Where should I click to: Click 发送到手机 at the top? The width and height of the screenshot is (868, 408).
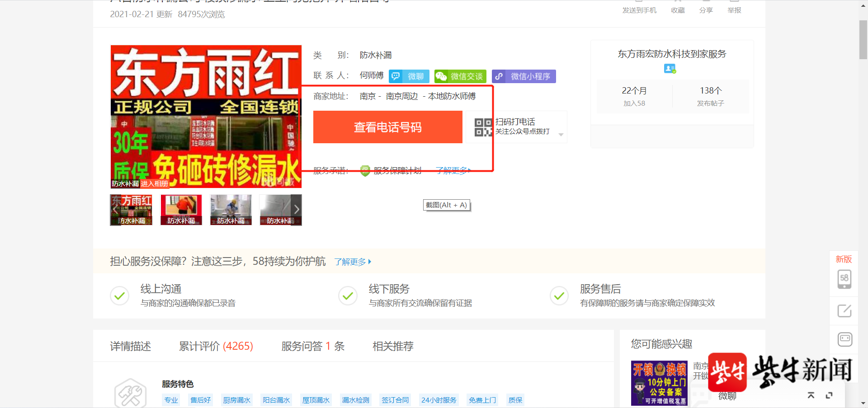639,10
